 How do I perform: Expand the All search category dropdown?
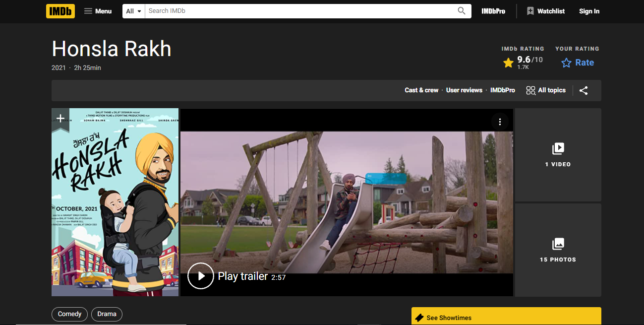point(133,11)
